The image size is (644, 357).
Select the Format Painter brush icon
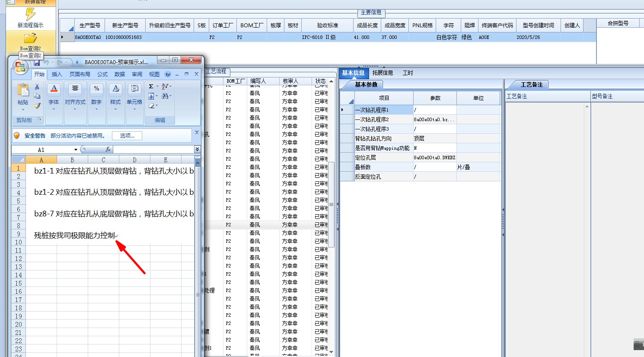pos(37,105)
